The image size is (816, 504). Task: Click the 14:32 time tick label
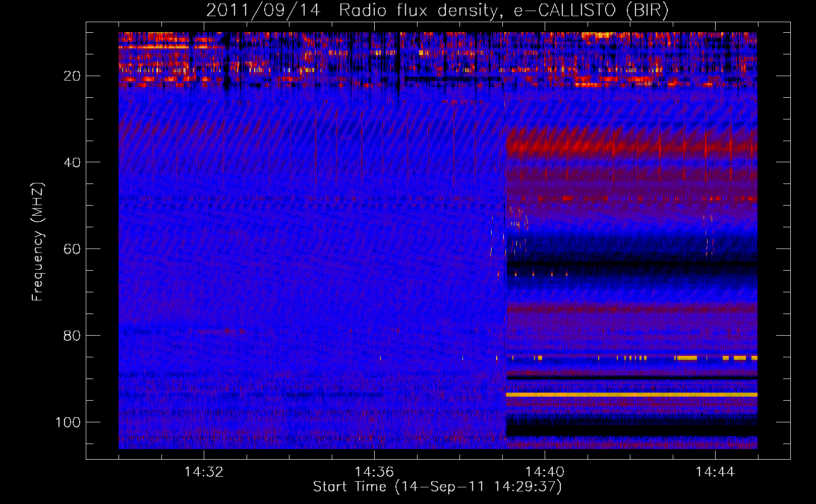(x=204, y=472)
